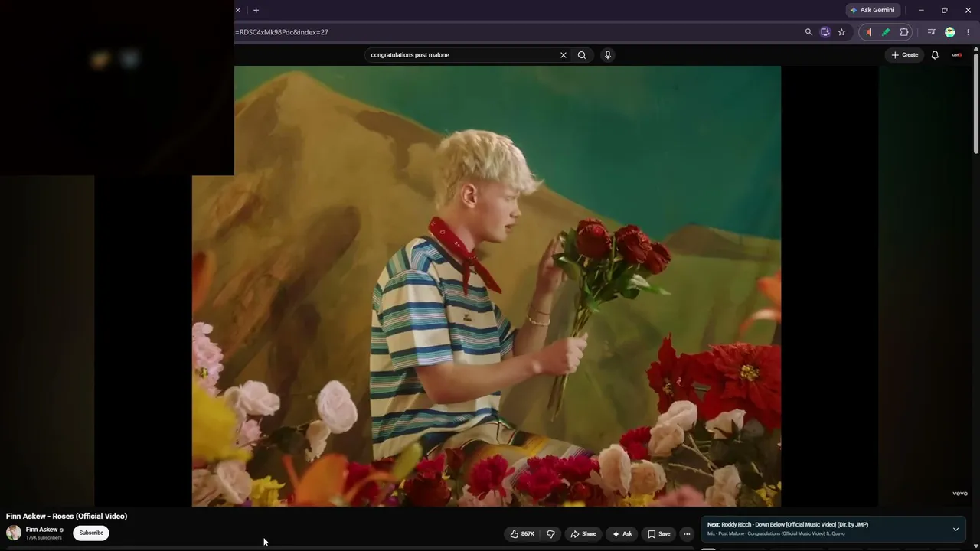Click the 'Mix - Post Malone' playlist subtitle
980x551 pixels.
click(776, 533)
